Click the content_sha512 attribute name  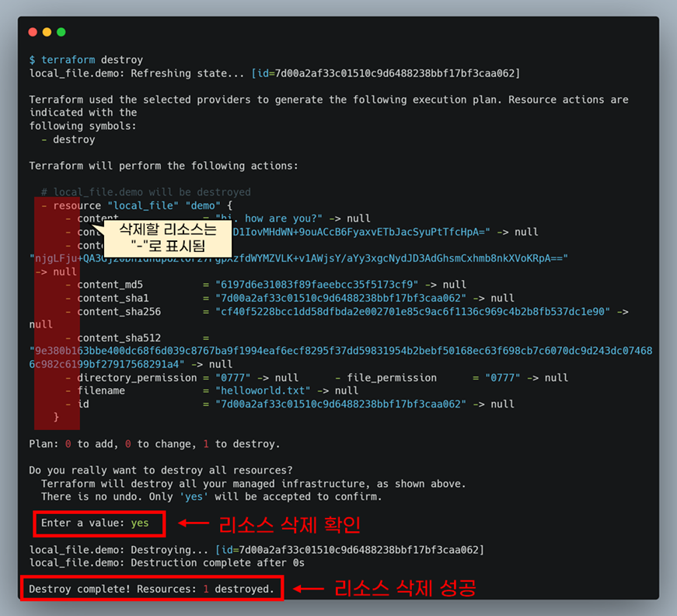pyautogui.click(x=119, y=338)
